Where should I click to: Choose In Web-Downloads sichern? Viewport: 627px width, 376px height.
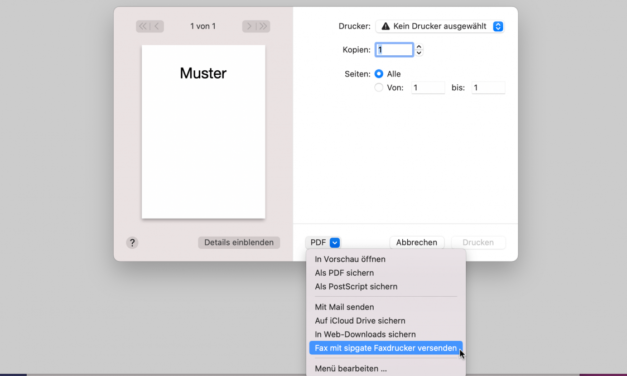coord(386,334)
